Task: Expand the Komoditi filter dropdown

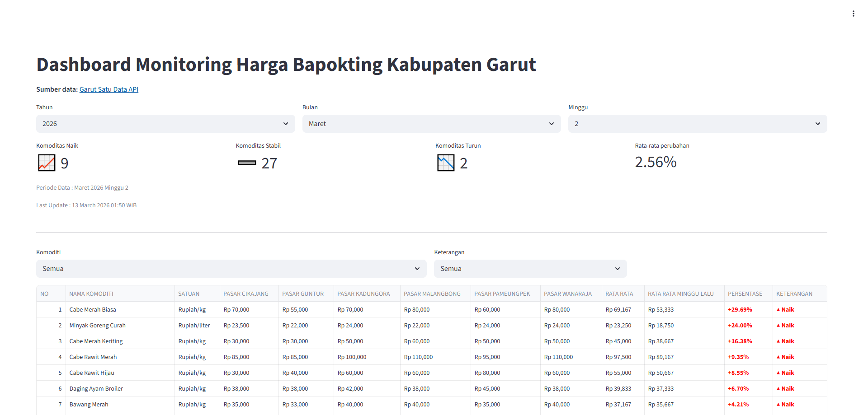Action: click(231, 269)
